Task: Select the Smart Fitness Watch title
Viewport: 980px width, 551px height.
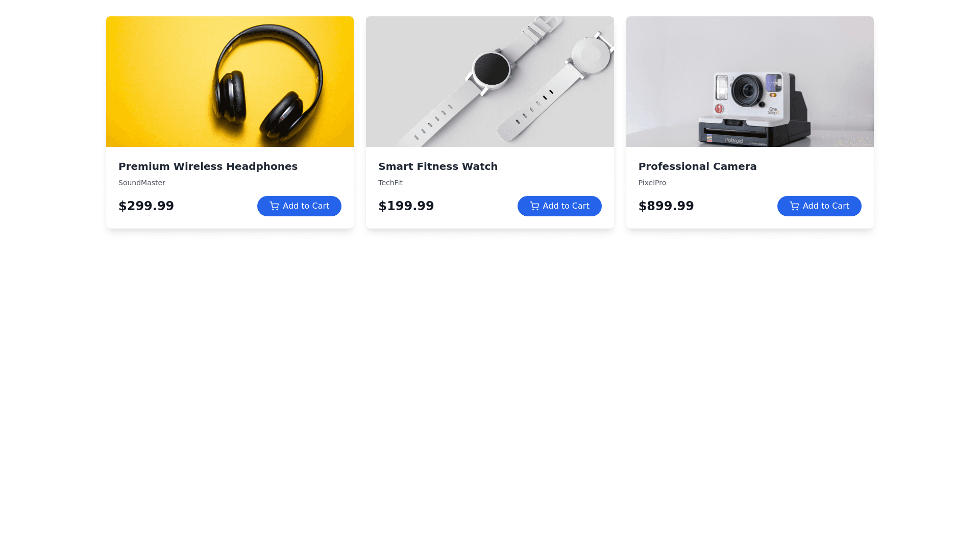Action: [438, 166]
